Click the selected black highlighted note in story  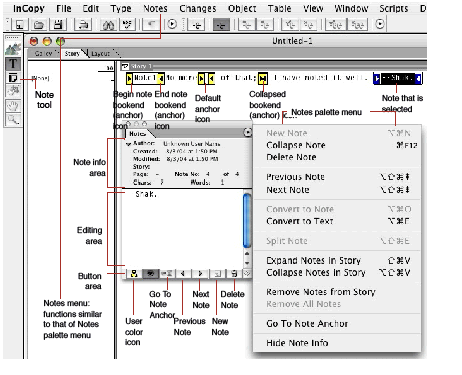[x=397, y=78]
